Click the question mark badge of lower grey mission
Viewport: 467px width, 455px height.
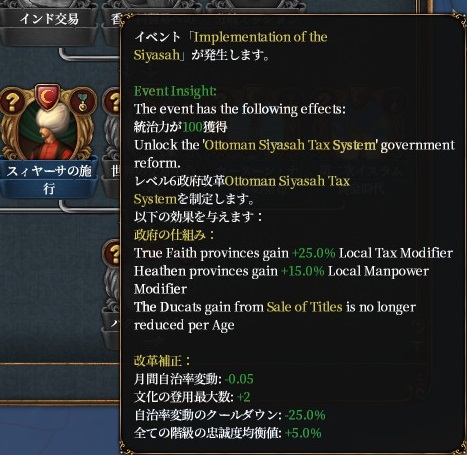pyautogui.click(x=113, y=254)
